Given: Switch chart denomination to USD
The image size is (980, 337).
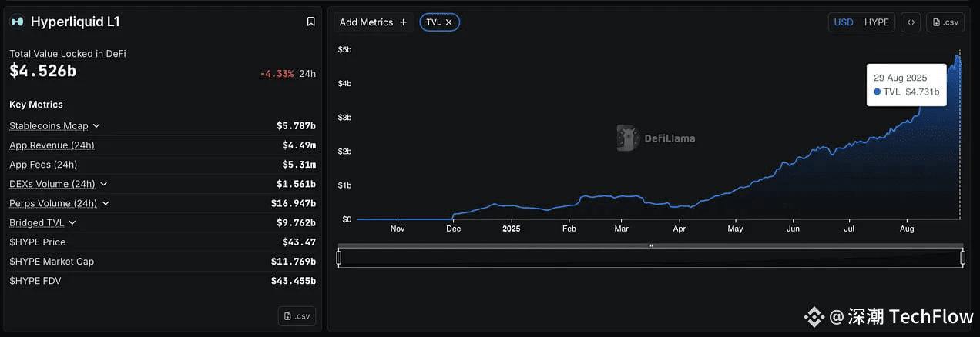Looking at the screenshot, I should (x=844, y=22).
